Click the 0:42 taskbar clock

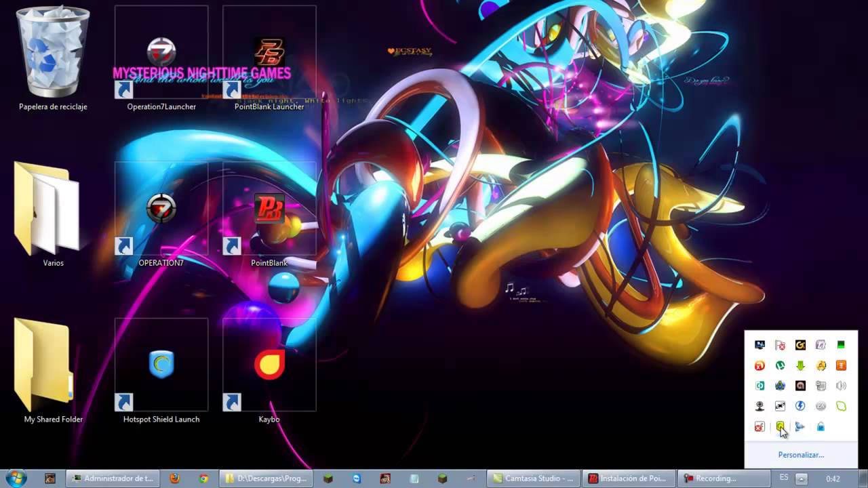point(833,479)
